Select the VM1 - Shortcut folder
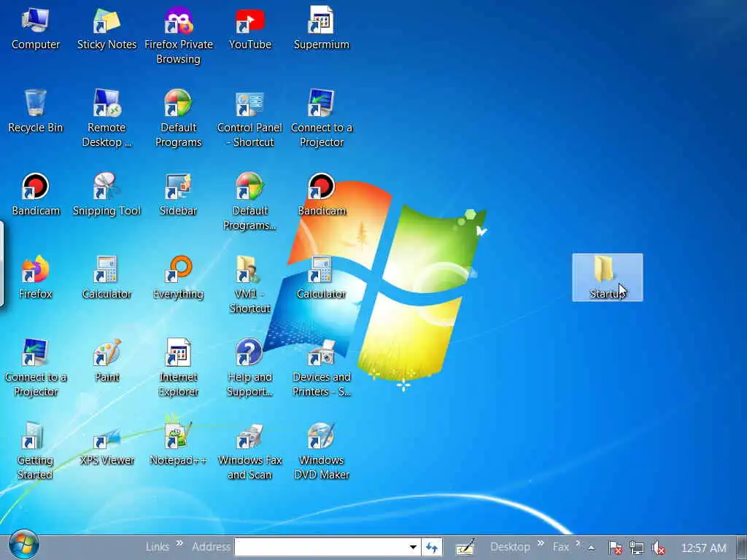The width and height of the screenshot is (747, 560). coord(249,285)
